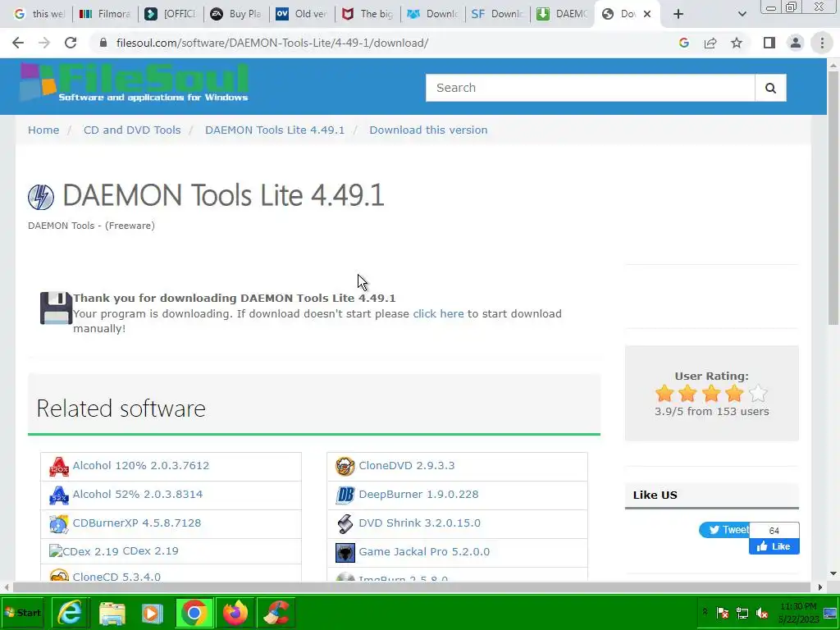Click the muted volume tray icon
This screenshot has width=840, height=630.
click(762, 613)
